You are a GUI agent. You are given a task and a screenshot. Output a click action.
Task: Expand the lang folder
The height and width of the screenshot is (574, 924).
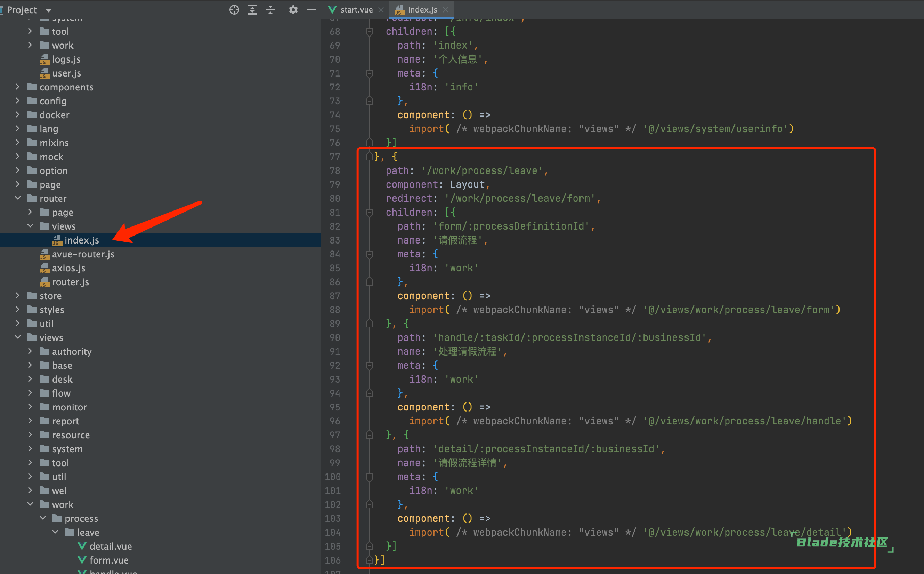[17, 129]
